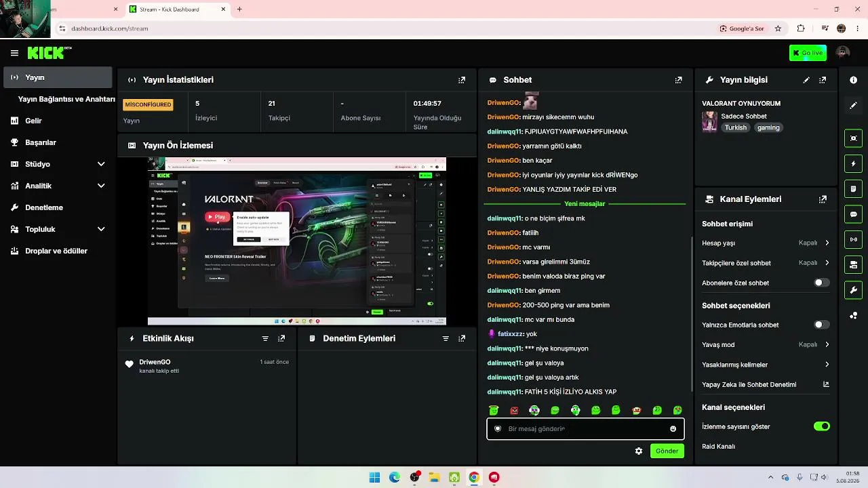Click the chat message input field
This screenshot has width=868, height=488.
coord(585,429)
